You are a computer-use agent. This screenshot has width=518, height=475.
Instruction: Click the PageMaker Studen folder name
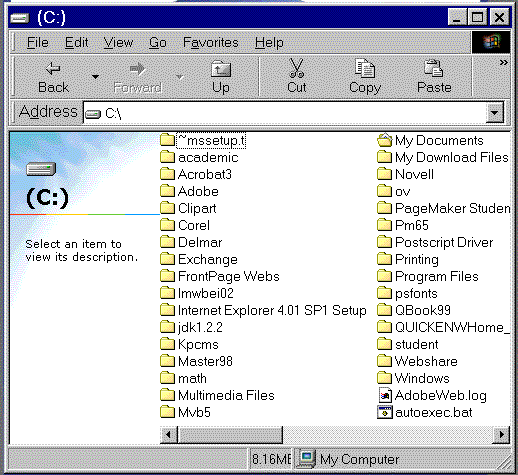point(452,208)
